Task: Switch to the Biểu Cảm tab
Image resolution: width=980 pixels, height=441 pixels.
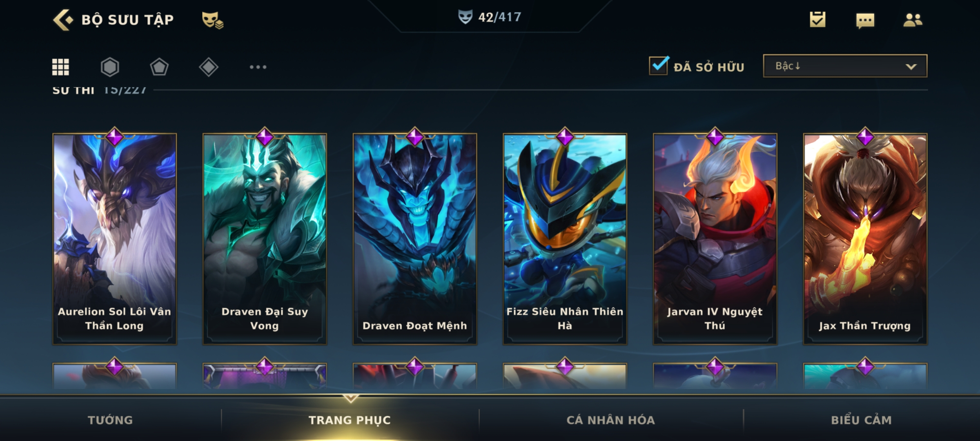Action: [862, 420]
